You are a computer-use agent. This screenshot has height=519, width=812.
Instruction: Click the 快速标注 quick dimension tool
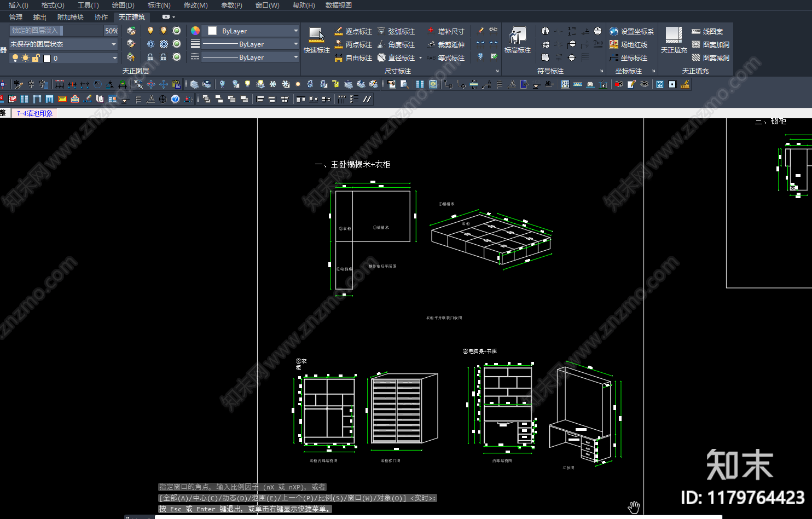317,41
